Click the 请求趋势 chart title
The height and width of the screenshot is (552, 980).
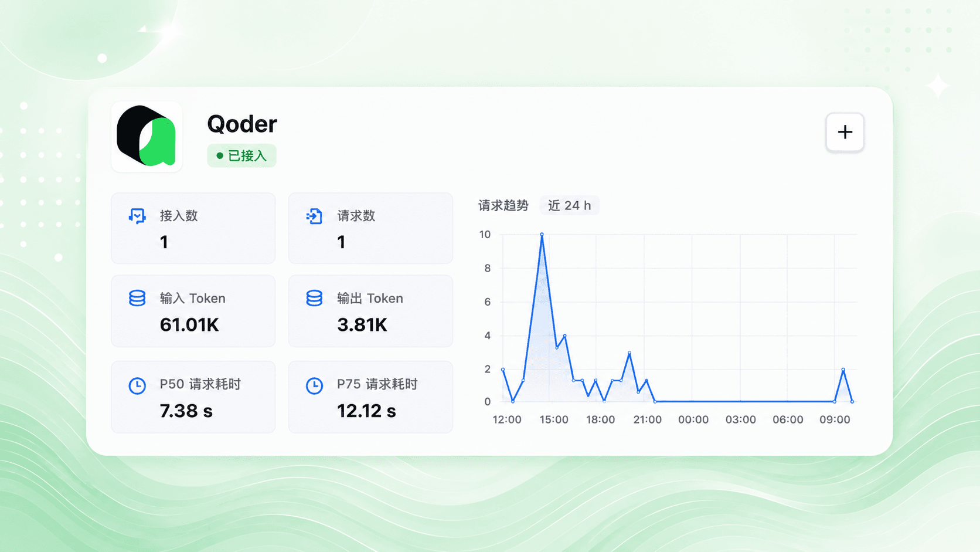(503, 205)
